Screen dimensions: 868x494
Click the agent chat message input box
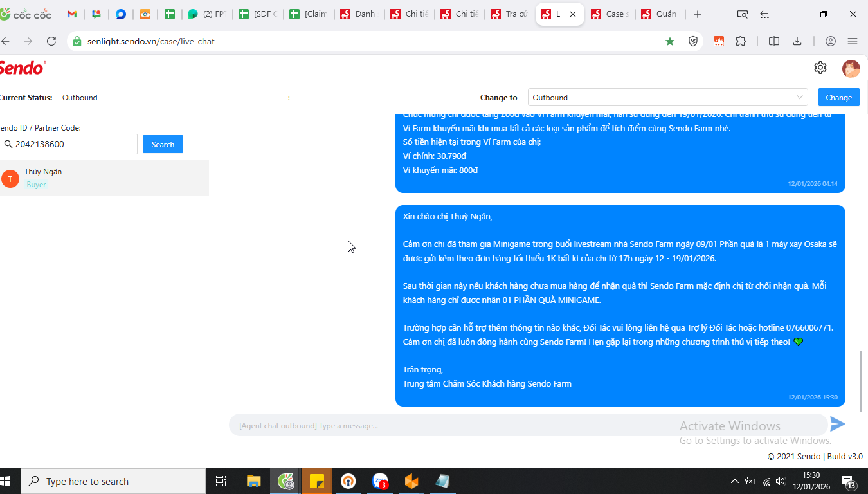[528, 425]
